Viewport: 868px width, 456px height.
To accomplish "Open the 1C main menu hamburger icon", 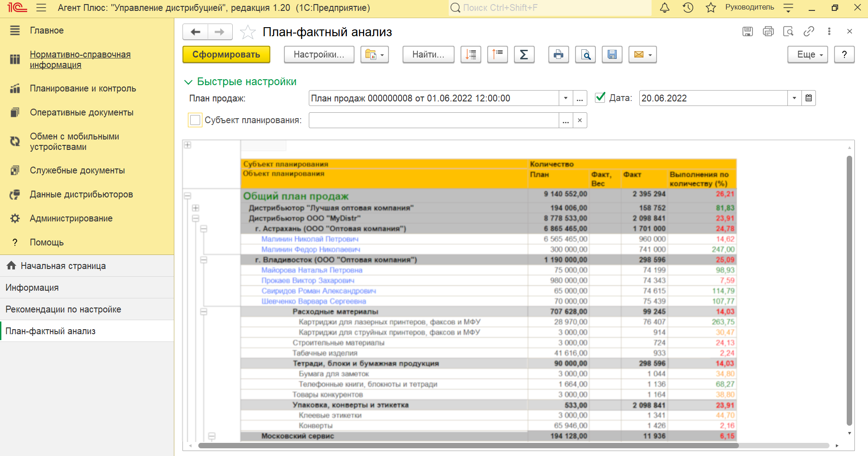I will 41,8.
